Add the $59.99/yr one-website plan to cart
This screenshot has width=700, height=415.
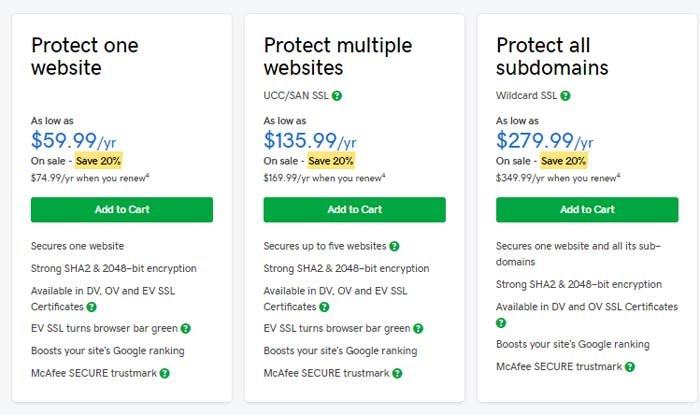122,210
